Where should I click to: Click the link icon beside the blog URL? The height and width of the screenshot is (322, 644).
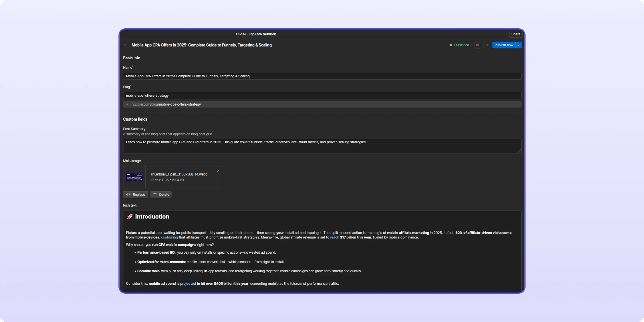(127, 104)
